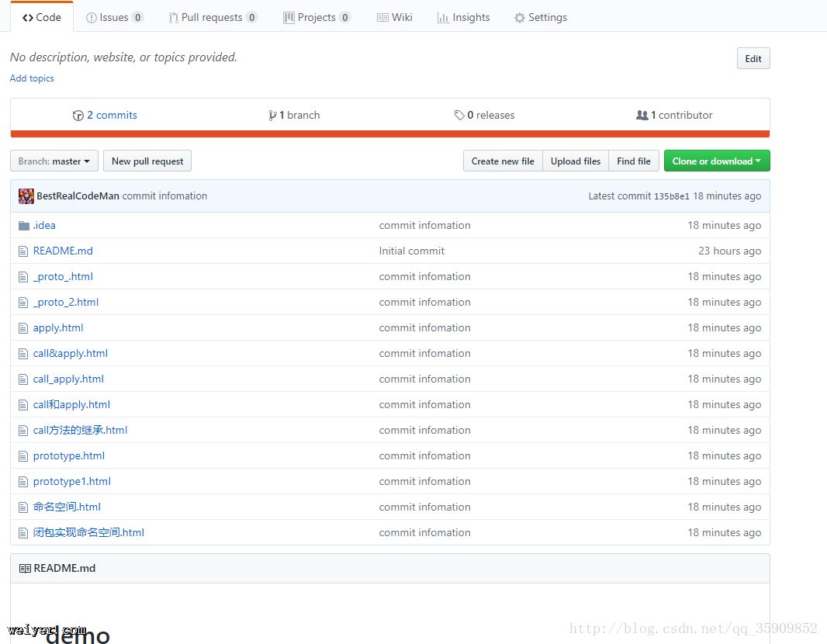Screen dimensions: 827x644
Task: Open README.md file in file list
Action: pos(63,251)
